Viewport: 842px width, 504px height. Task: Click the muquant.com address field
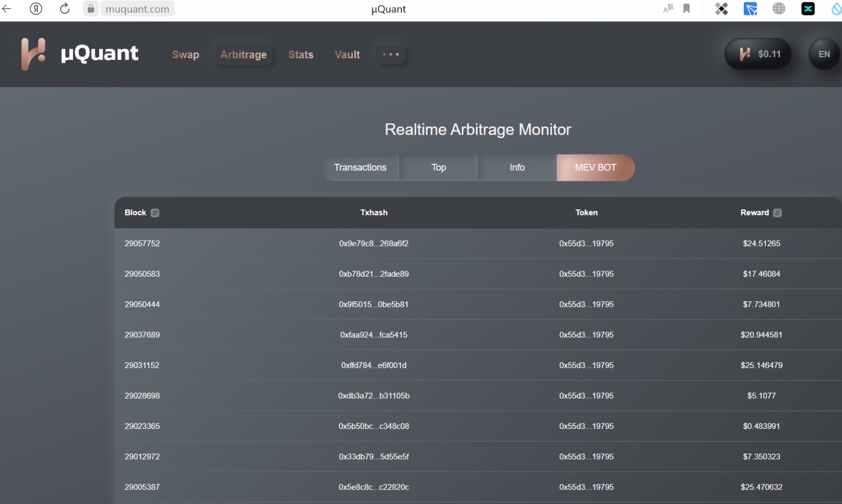point(138,9)
